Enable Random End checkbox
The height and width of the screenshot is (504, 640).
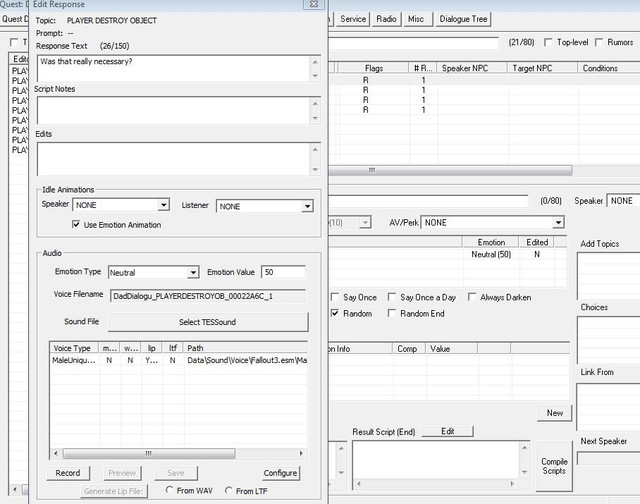391,313
